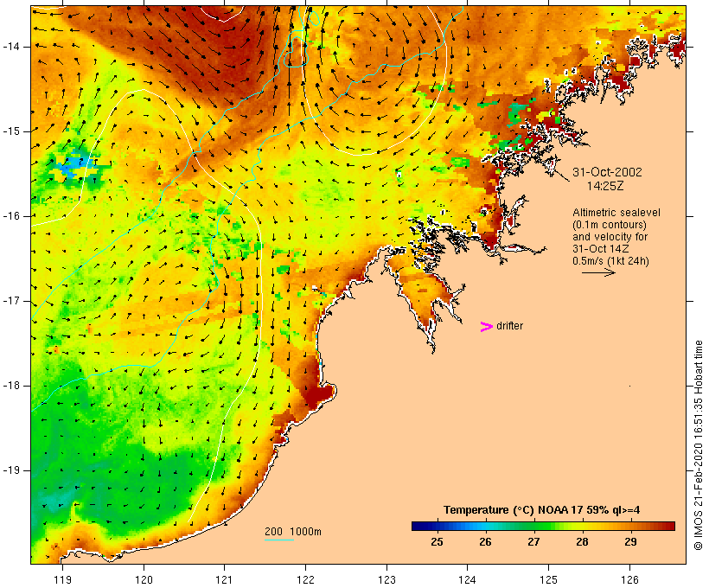Click the '14:25Z' time label
Image resolution: width=709 pixels, height=588 pixels.
pyautogui.click(x=605, y=186)
